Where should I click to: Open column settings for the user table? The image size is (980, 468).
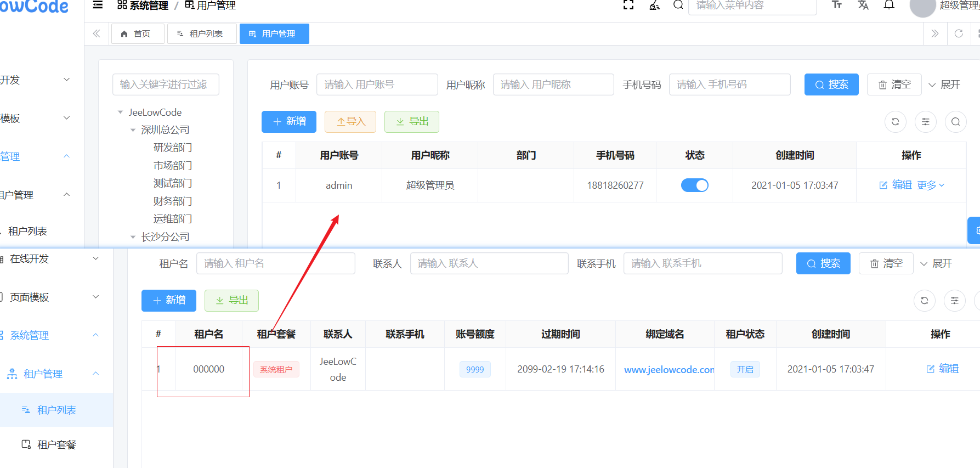[926, 122]
